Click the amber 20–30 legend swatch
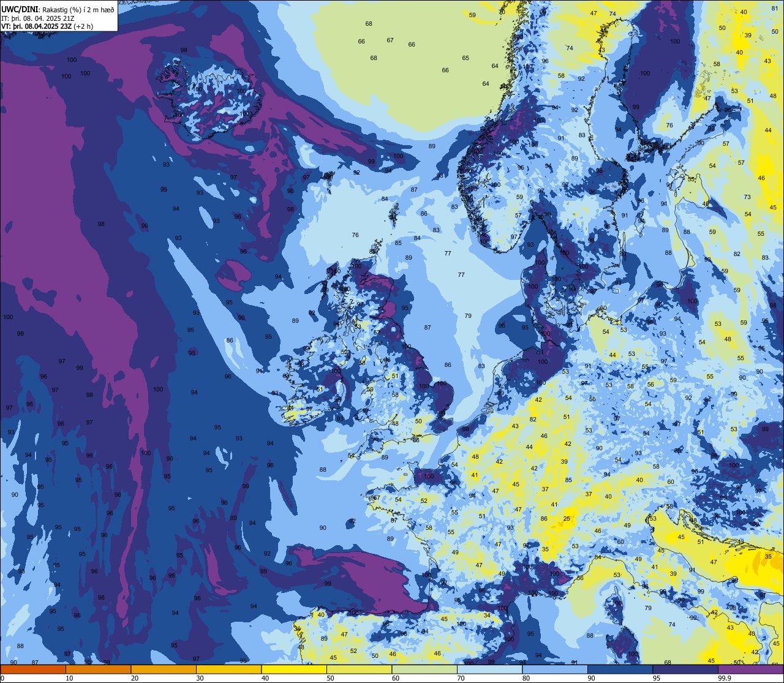 [x=164, y=669]
